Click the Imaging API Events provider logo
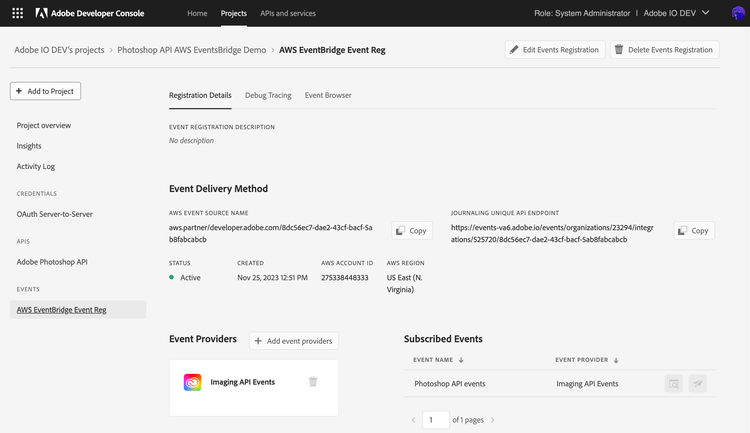This screenshot has width=750, height=433. tap(192, 382)
